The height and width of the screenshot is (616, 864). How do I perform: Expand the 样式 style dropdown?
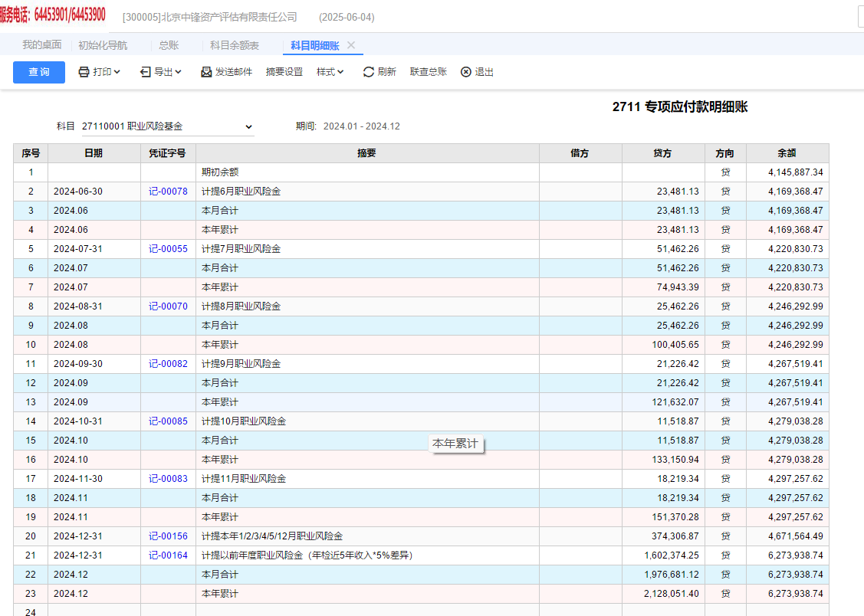[340, 72]
